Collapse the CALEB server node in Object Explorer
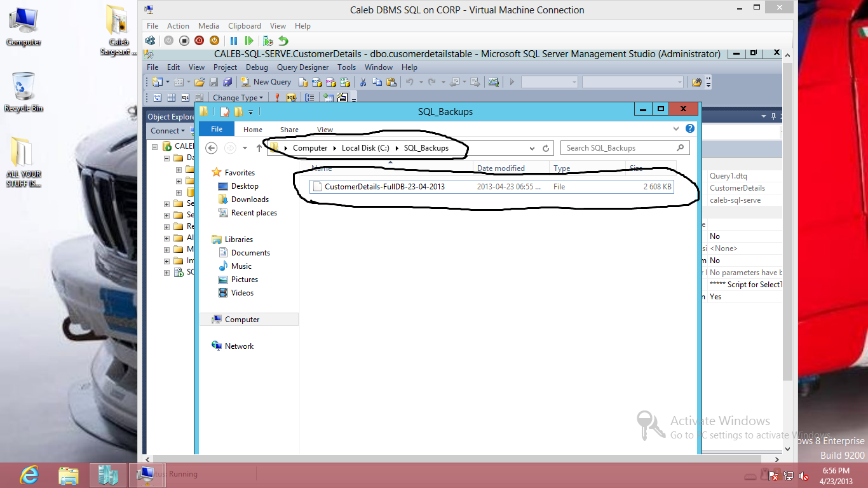 point(154,146)
